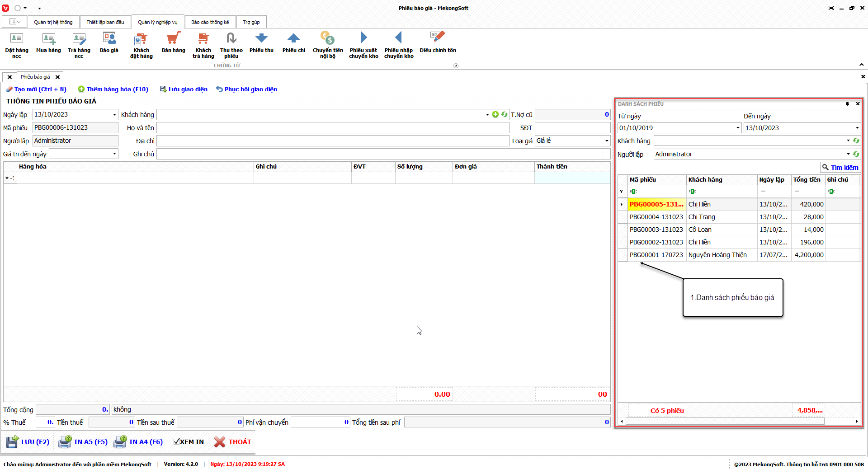Expand the Từ ngày date picker

(738, 128)
